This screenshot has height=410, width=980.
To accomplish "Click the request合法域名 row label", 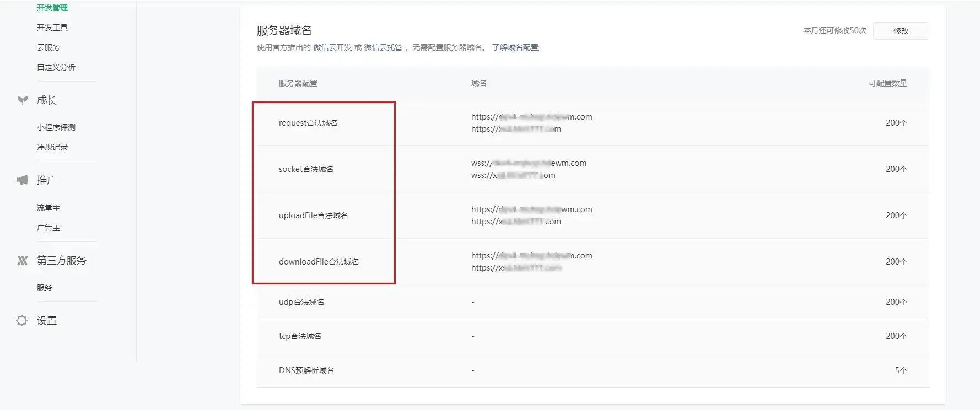I will coord(308,123).
